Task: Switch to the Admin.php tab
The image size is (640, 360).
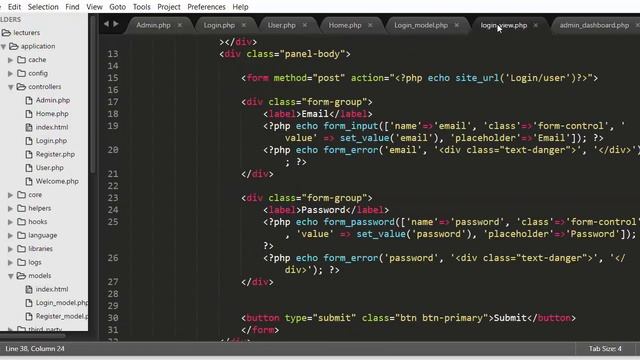Action: (153, 25)
